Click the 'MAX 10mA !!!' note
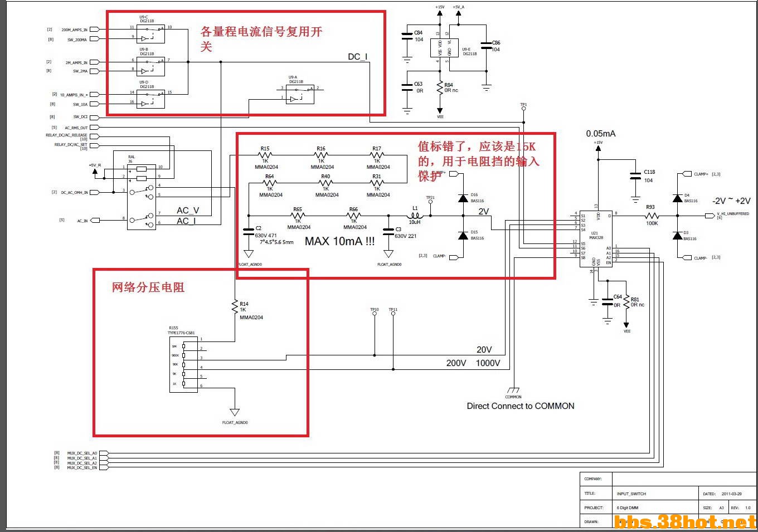Image resolution: width=758 pixels, height=532 pixels. tap(339, 242)
